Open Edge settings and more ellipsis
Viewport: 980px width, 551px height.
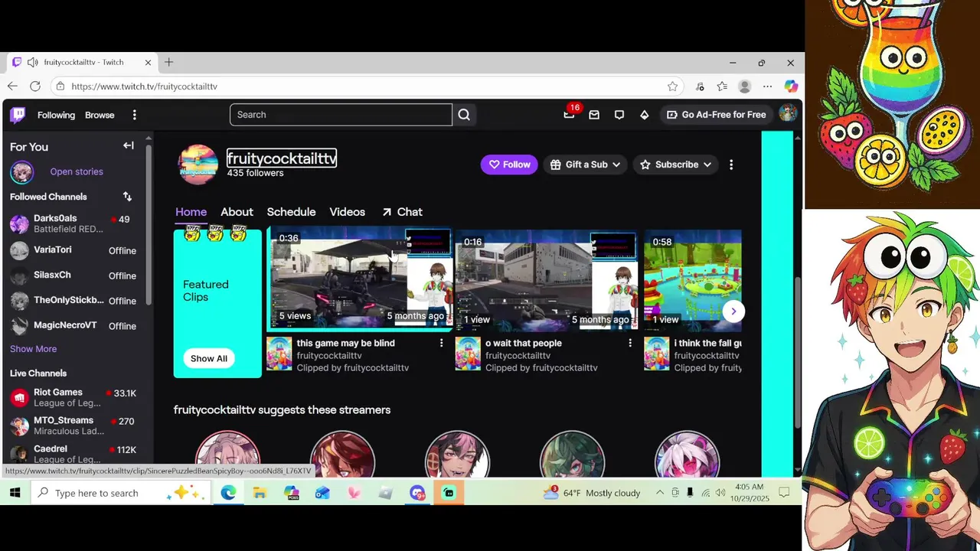coord(767,86)
